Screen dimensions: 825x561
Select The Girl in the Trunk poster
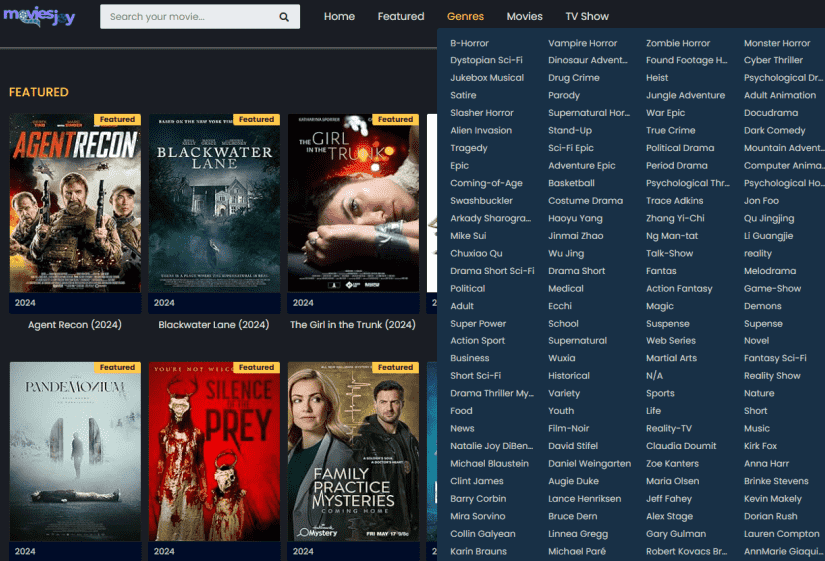(353, 203)
